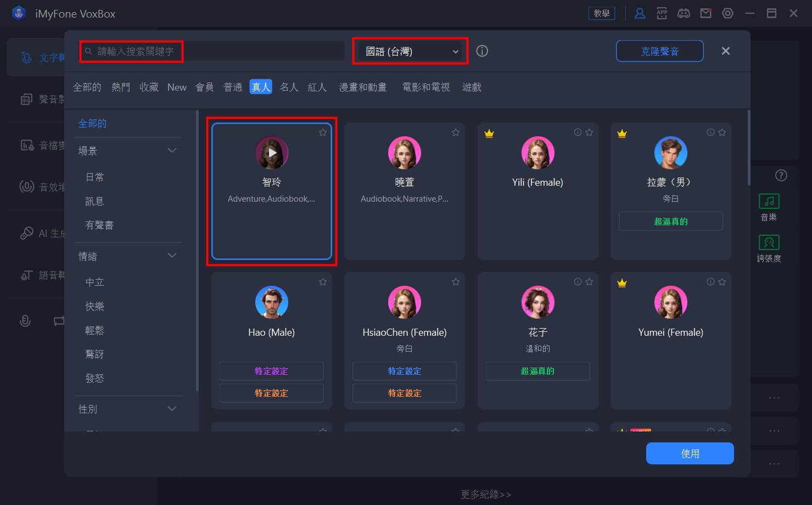This screenshot has height=505, width=812.
Task: Open the user account icon
Action: [x=640, y=13]
